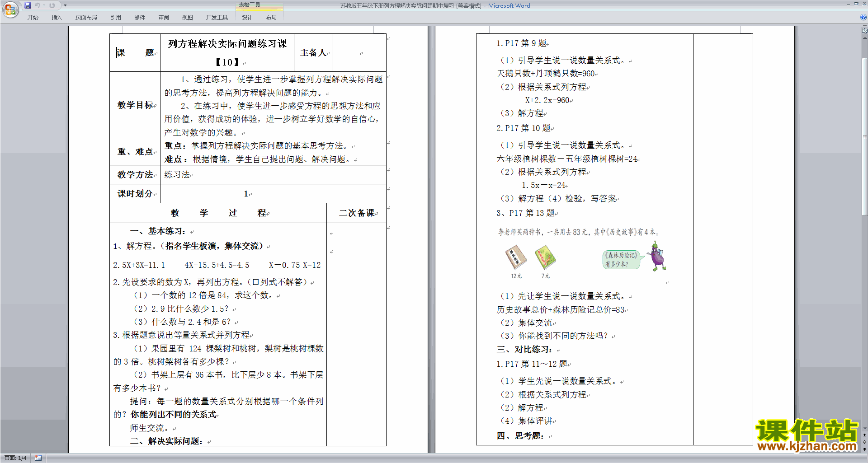Click the heading 一、基本练习
Viewport: 868px width, 463px height.
158,231
